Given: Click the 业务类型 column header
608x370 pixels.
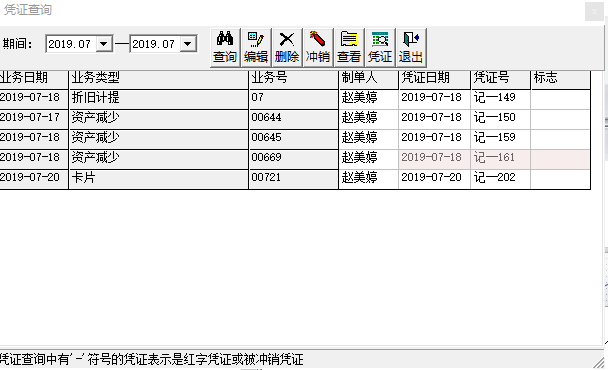Looking at the screenshot, I should click(x=159, y=79).
